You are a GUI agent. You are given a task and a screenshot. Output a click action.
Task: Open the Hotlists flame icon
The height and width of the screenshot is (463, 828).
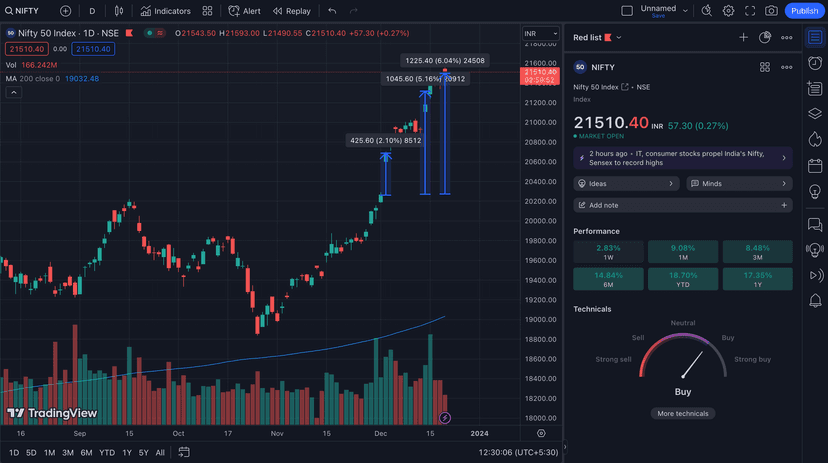(815, 140)
